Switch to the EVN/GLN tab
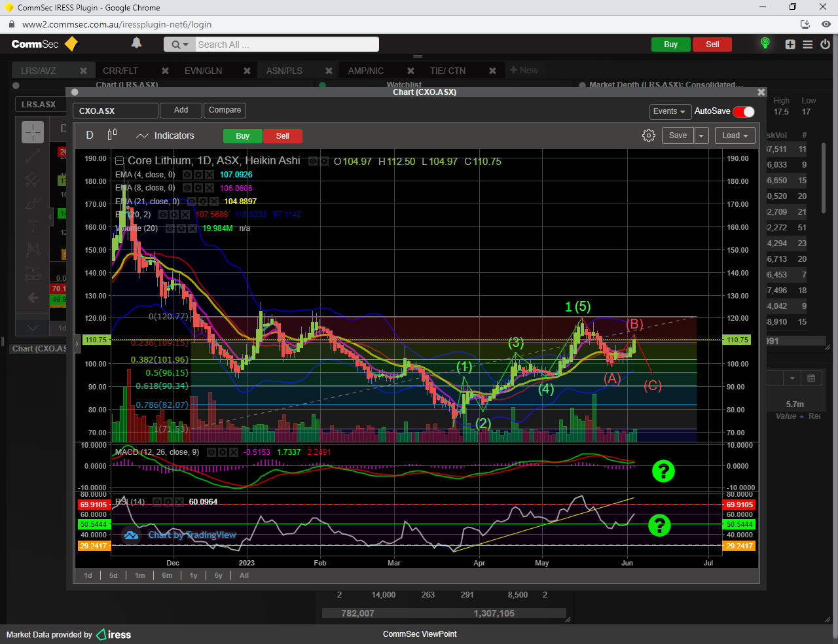Screen dimensions: 838x644 tap(203, 71)
